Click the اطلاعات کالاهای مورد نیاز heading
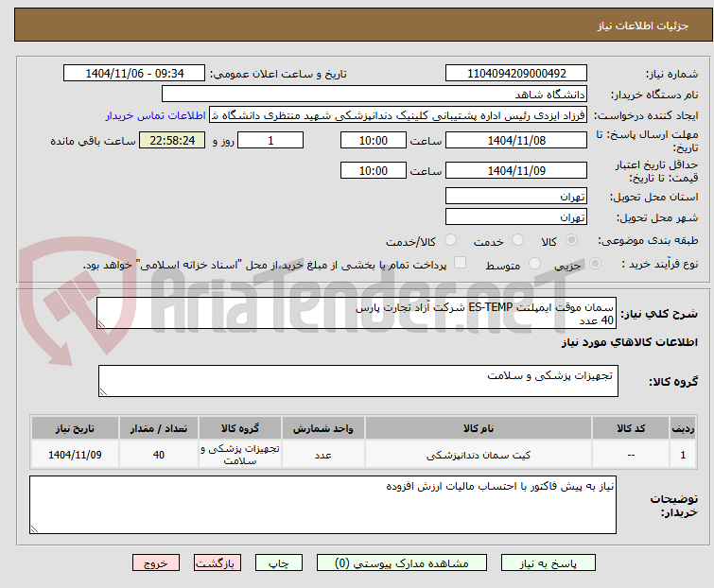 pos(629,342)
